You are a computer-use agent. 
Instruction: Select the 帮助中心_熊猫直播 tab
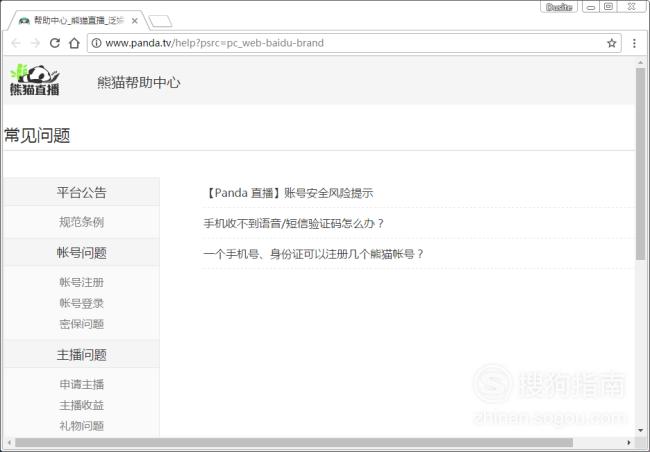pos(78,21)
